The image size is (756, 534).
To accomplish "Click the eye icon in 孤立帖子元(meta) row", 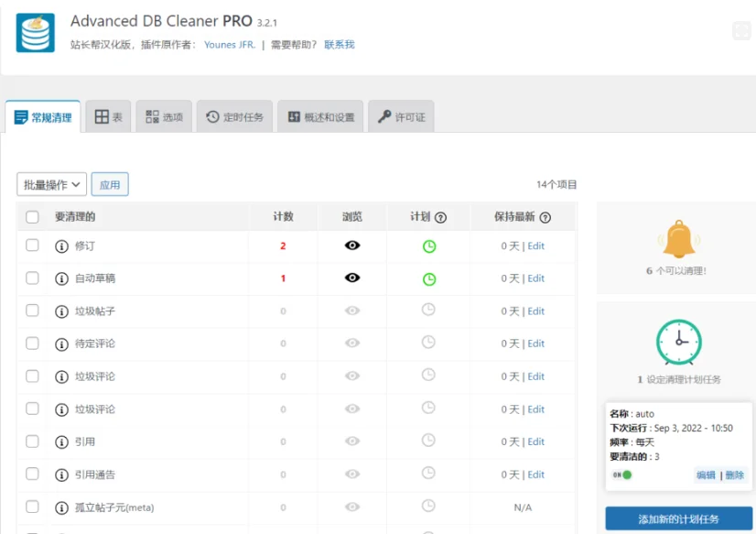I will 352,507.
